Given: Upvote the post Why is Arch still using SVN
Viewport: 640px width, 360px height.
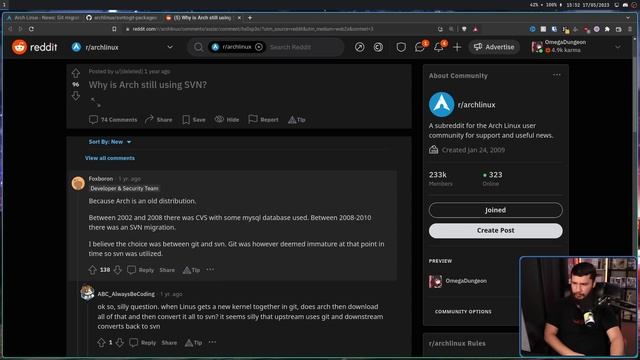Looking at the screenshot, I should point(76,73).
